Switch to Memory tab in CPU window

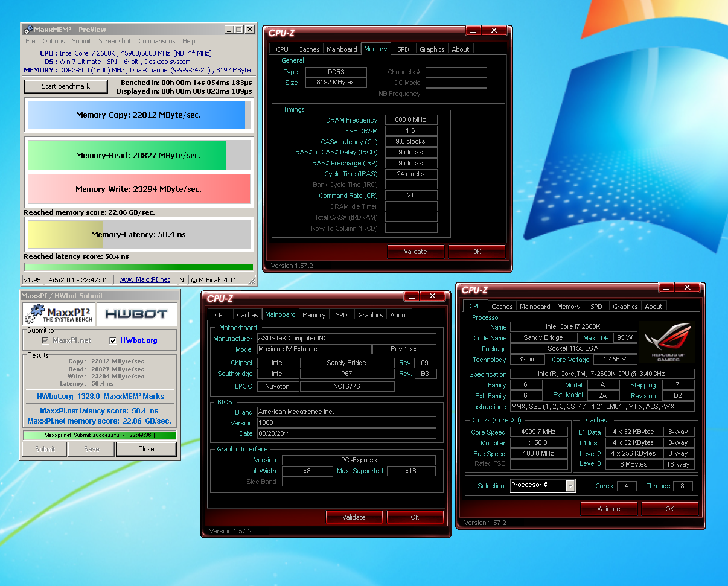[x=569, y=307]
